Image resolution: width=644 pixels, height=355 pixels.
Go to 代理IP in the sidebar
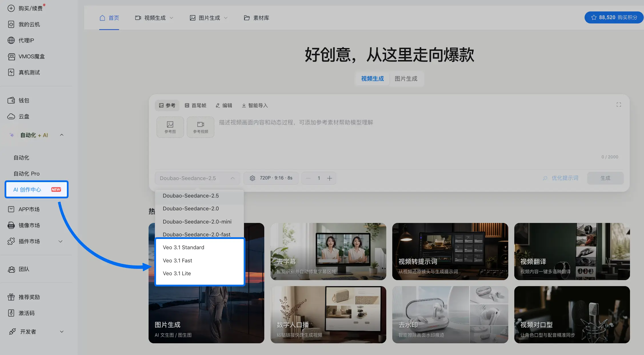pos(21,40)
